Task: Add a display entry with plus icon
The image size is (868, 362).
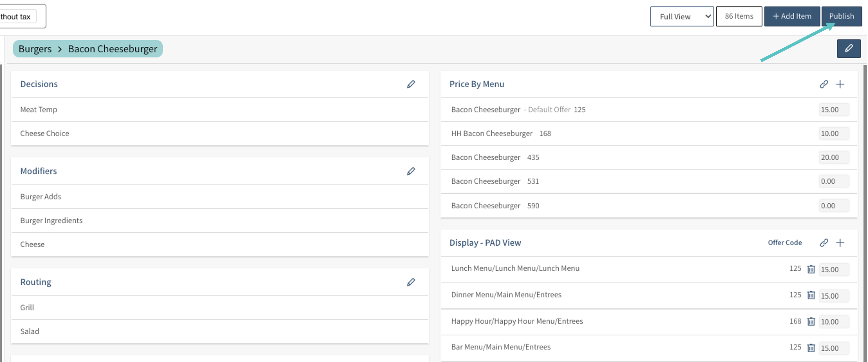Action: [x=840, y=243]
